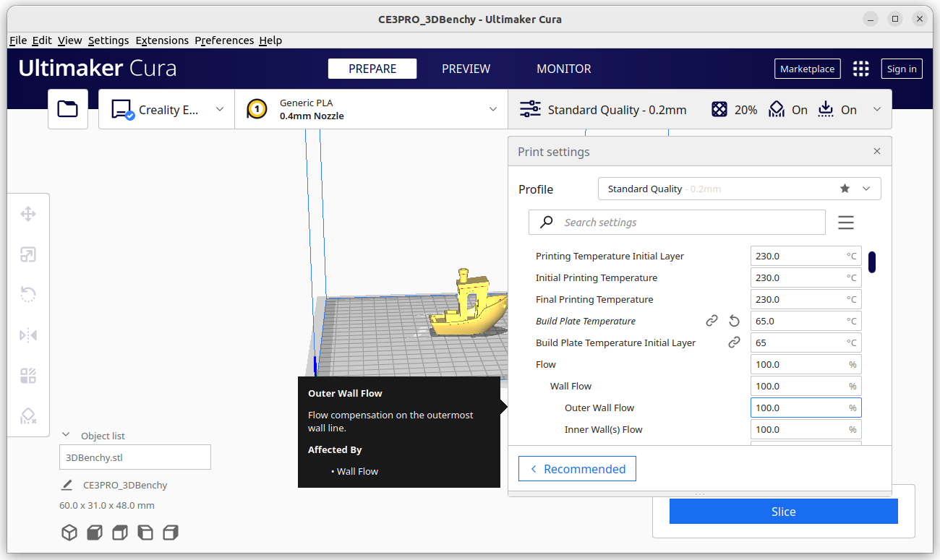This screenshot has width=940, height=560.
Task: Select the Support Blocker tool
Action: 28,416
